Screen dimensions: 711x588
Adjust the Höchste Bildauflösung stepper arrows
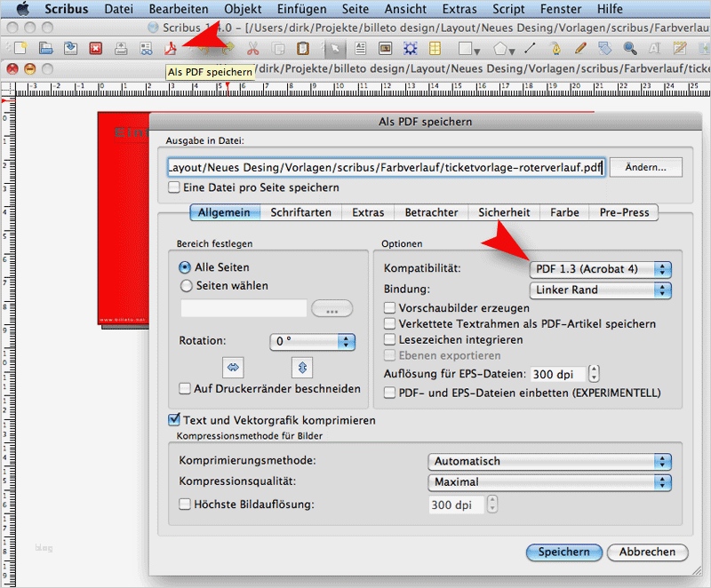pos(492,505)
